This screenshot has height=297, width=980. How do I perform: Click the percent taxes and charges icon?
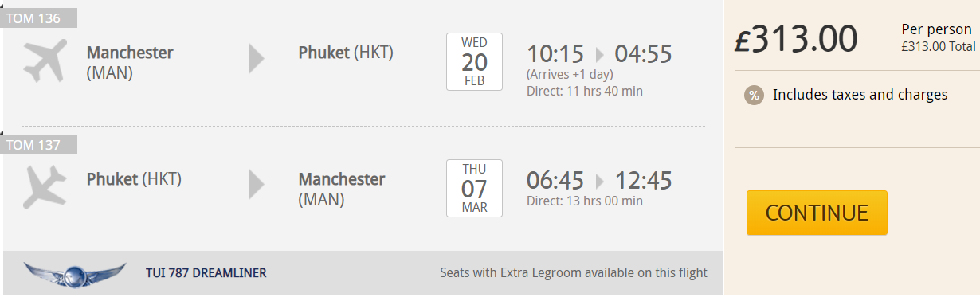coord(754,96)
